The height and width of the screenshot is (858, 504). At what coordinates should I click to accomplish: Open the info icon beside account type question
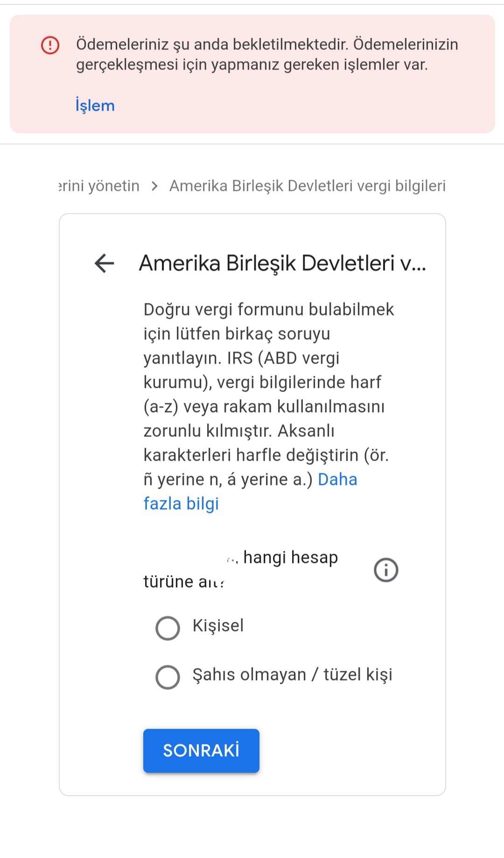pos(386,570)
